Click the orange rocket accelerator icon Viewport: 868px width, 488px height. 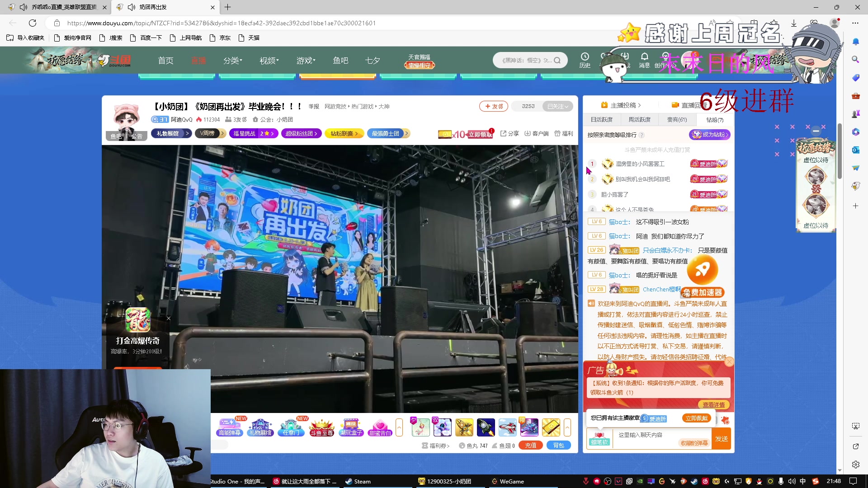702,270
